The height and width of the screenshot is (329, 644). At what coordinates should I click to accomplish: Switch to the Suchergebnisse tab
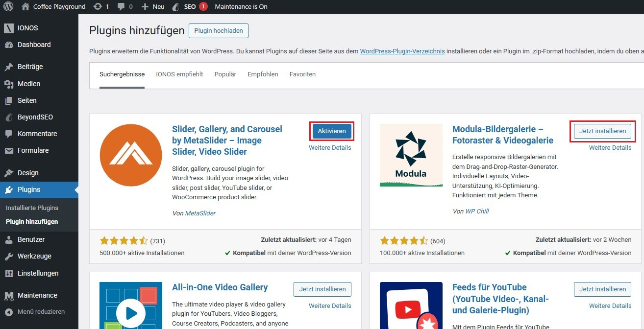tap(122, 74)
